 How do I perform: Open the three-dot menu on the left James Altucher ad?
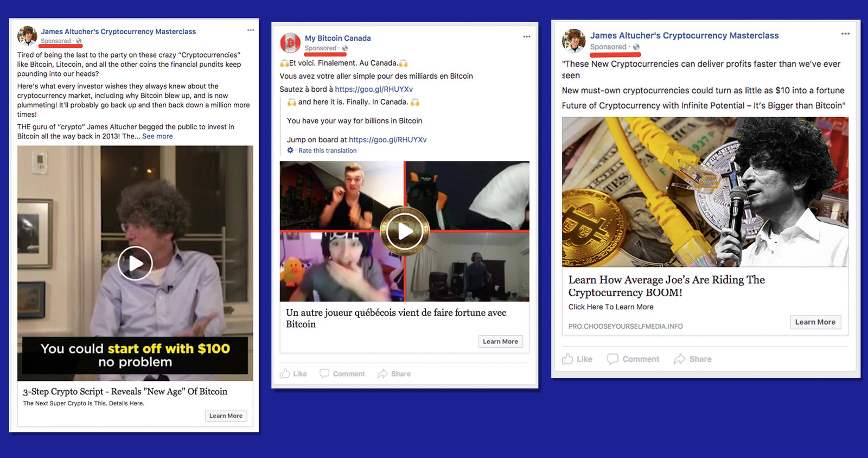(251, 30)
